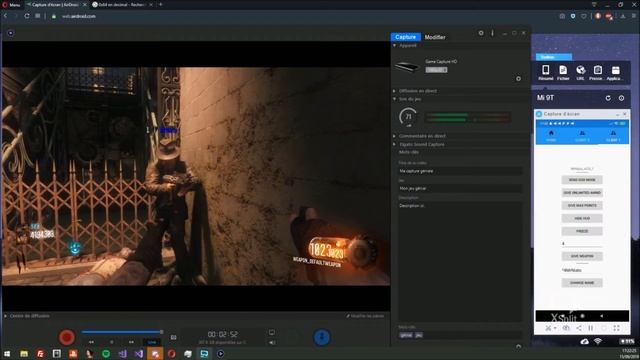Collapse the Son du jeu section
The image size is (640, 360).
394,99
